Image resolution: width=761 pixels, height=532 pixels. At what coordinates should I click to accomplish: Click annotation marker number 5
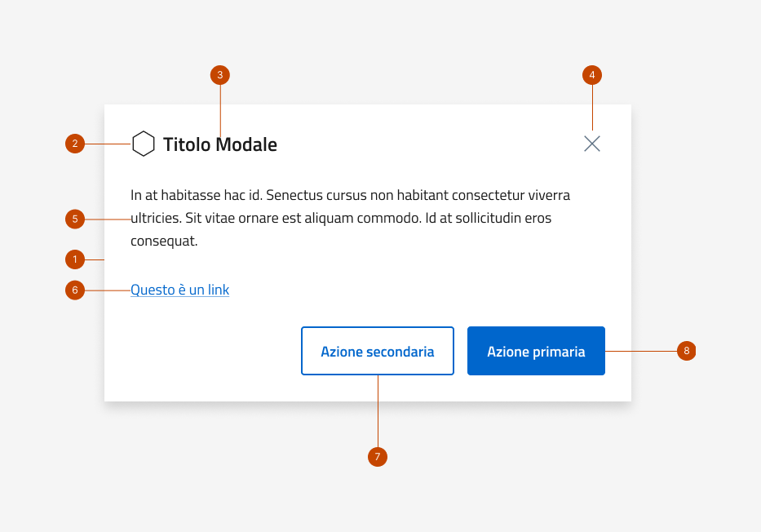point(75,219)
